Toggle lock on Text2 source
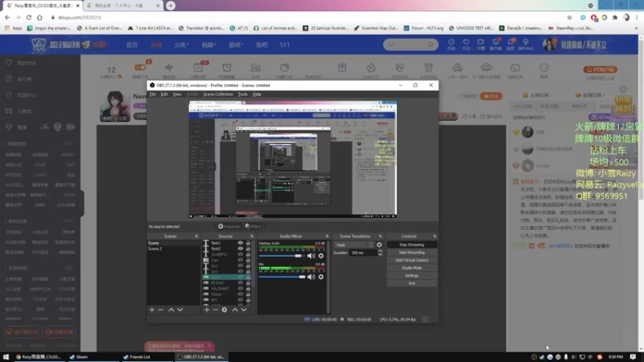The width and height of the screenshot is (644, 362). [x=248, y=249]
